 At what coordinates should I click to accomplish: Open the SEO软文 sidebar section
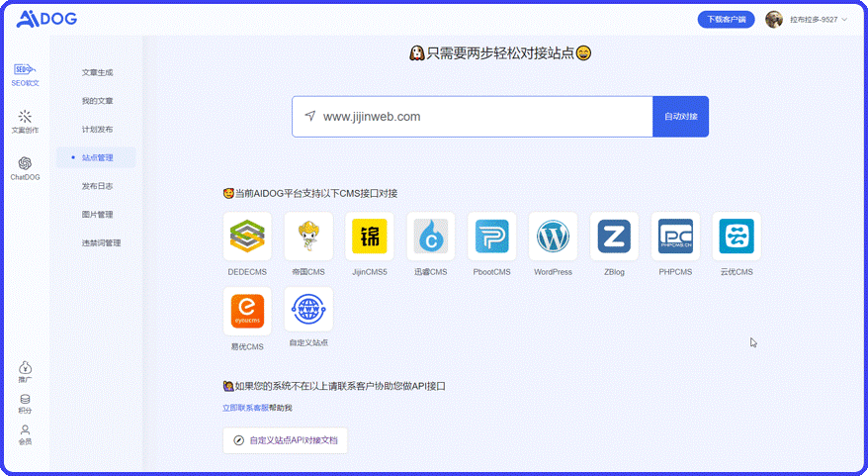point(25,75)
